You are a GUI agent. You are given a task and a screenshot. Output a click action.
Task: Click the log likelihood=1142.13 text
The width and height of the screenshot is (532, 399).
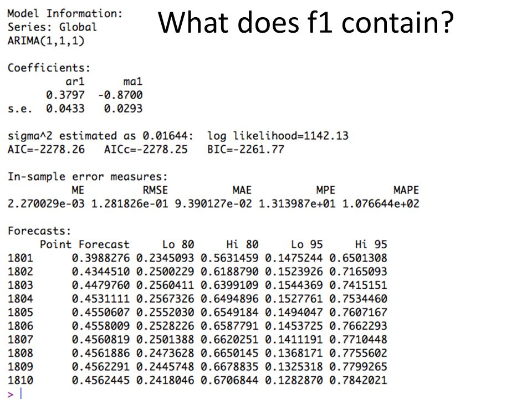tap(278, 136)
